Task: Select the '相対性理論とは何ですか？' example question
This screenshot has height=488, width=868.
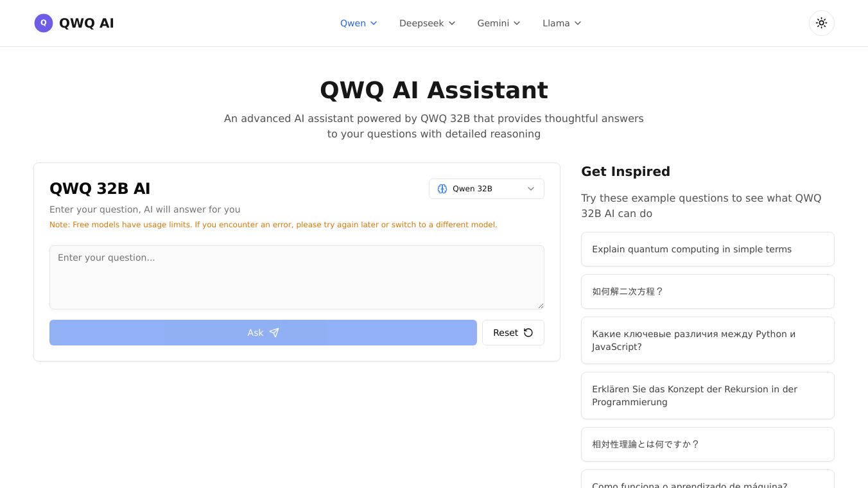Action: tap(707, 444)
